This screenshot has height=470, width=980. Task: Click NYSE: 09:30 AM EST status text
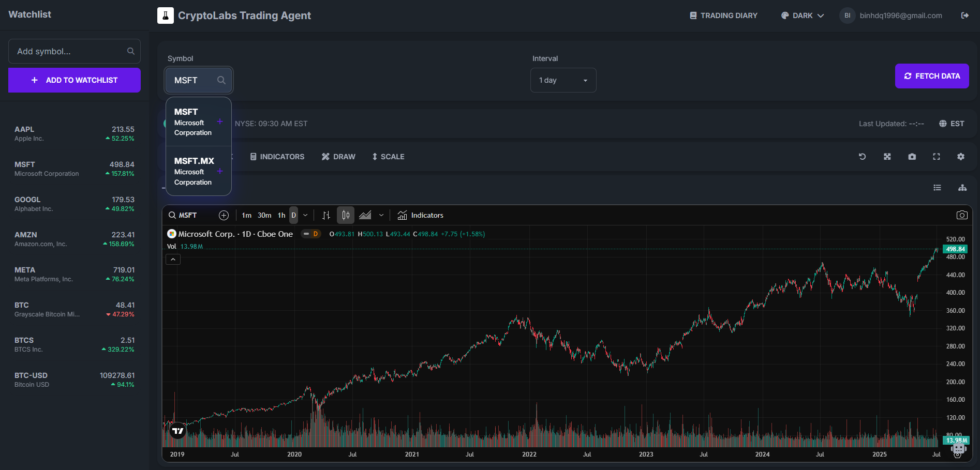(271, 124)
